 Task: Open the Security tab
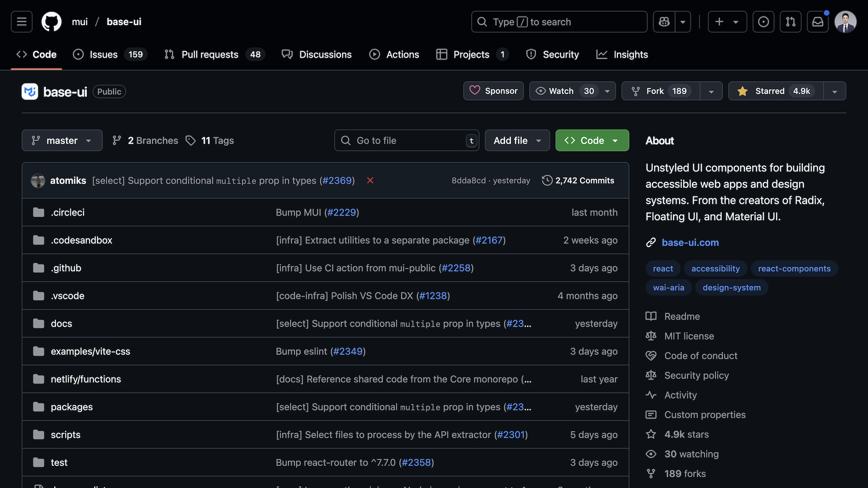552,55
